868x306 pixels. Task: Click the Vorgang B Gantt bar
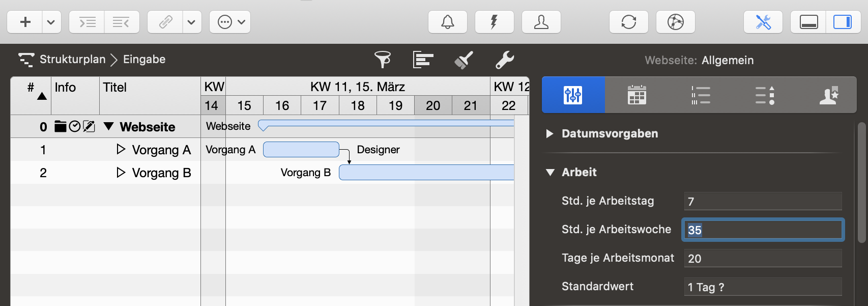[x=426, y=173]
